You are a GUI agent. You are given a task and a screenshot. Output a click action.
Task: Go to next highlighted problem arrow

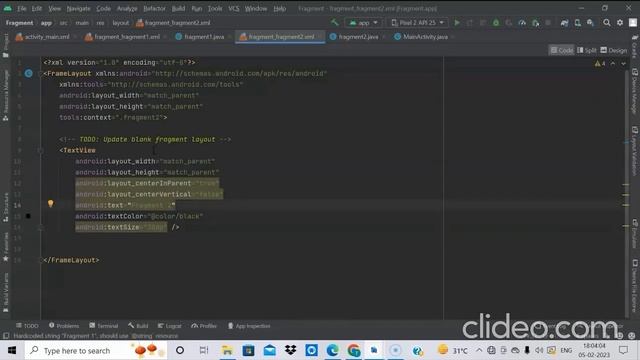(x=623, y=64)
